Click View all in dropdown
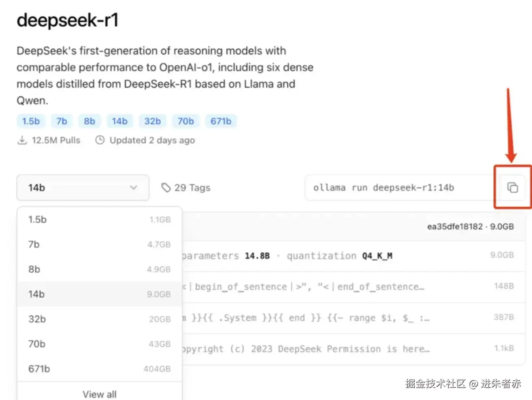This screenshot has width=532, height=400. click(99, 394)
